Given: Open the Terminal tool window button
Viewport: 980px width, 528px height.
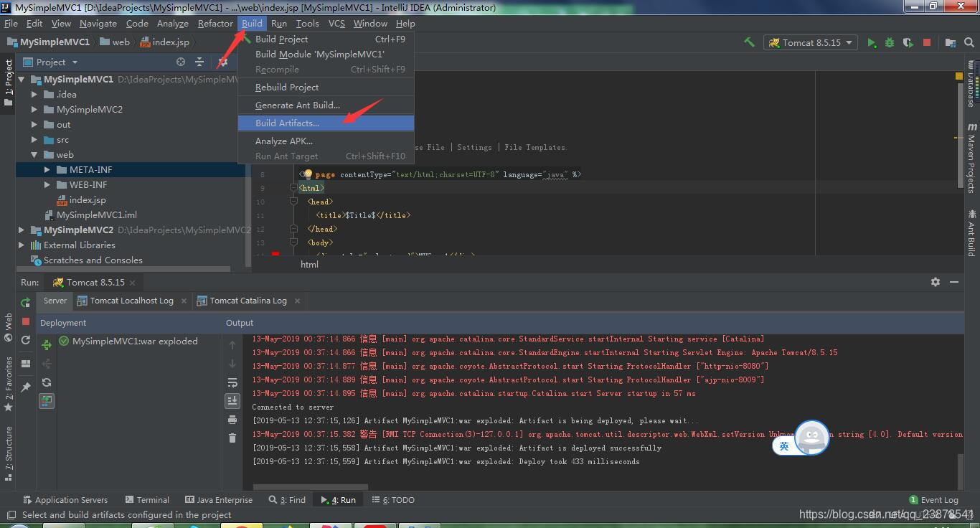Looking at the screenshot, I should (x=147, y=499).
